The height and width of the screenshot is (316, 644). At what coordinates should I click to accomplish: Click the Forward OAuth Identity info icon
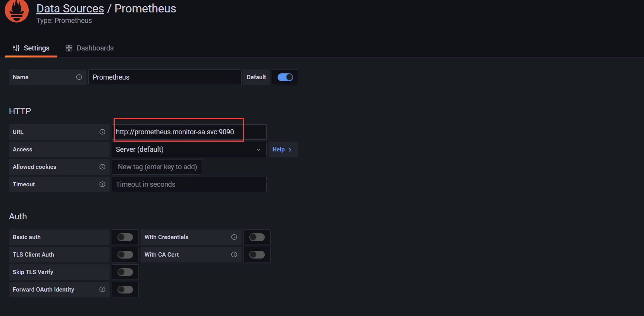pos(102,290)
